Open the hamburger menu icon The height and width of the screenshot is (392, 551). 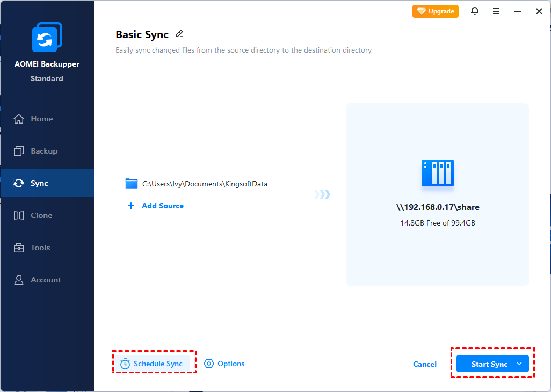496,12
